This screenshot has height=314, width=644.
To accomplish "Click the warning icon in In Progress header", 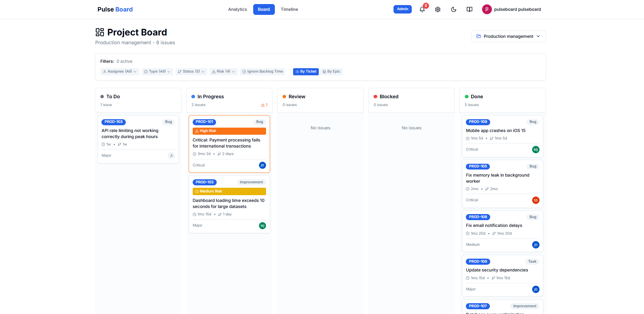I will tap(263, 105).
